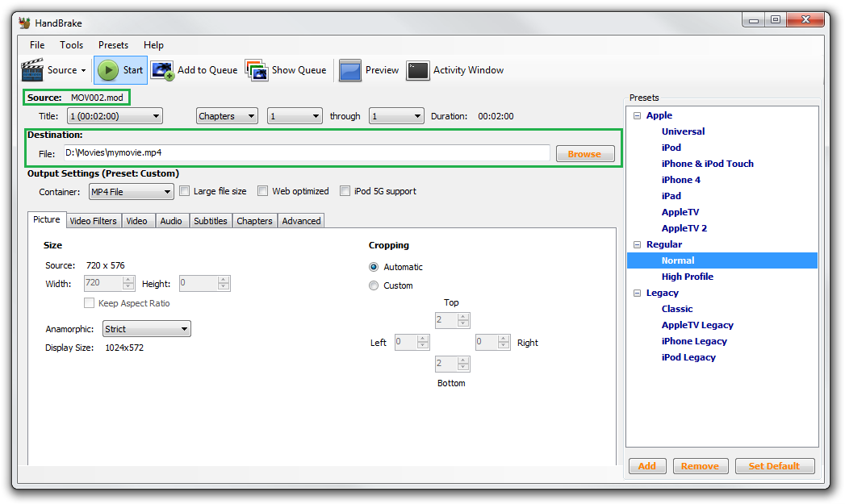Switch to the Audio tab
Image resolution: width=845 pixels, height=504 pixels.
coord(171,221)
